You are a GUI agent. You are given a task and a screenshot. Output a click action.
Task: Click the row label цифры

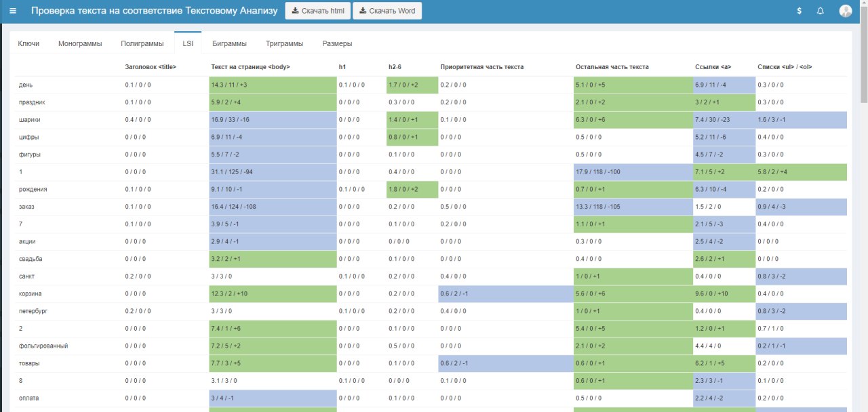[x=28, y=137]
